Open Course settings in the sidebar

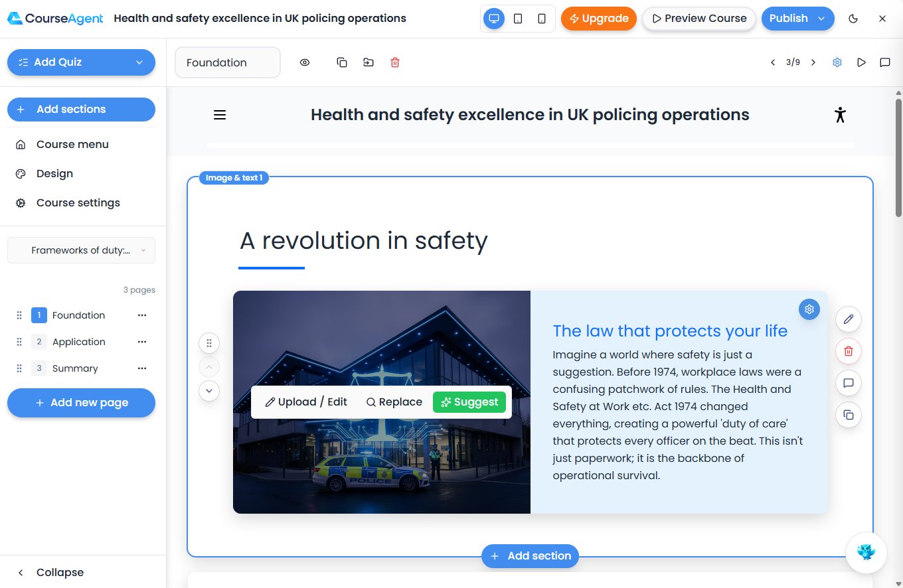click(78, 202)
